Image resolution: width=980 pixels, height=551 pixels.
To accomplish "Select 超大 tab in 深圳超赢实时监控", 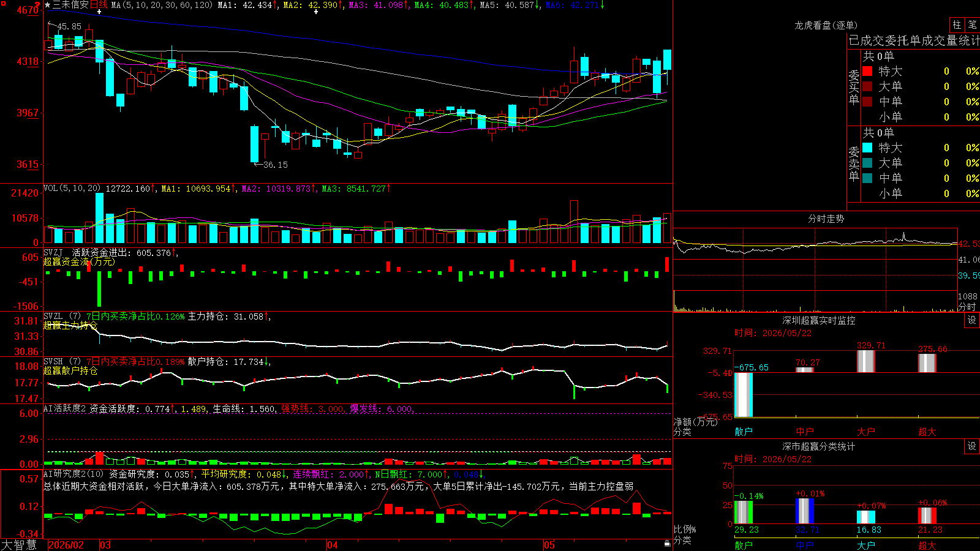I will click(927, 432).
